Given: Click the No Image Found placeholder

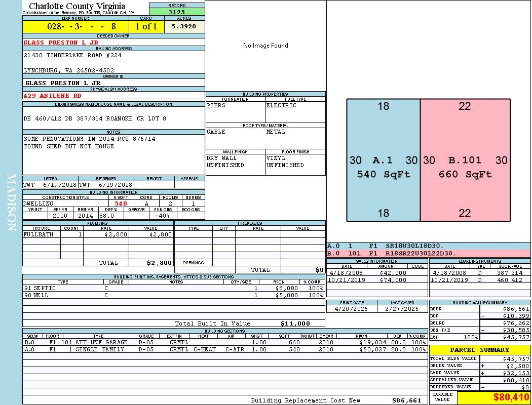Looking at the screenshot, I should coord(265,46).
